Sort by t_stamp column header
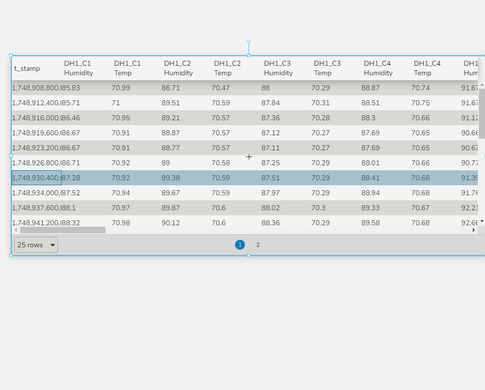Screen dimensions: 485x390 coord(27,68)
